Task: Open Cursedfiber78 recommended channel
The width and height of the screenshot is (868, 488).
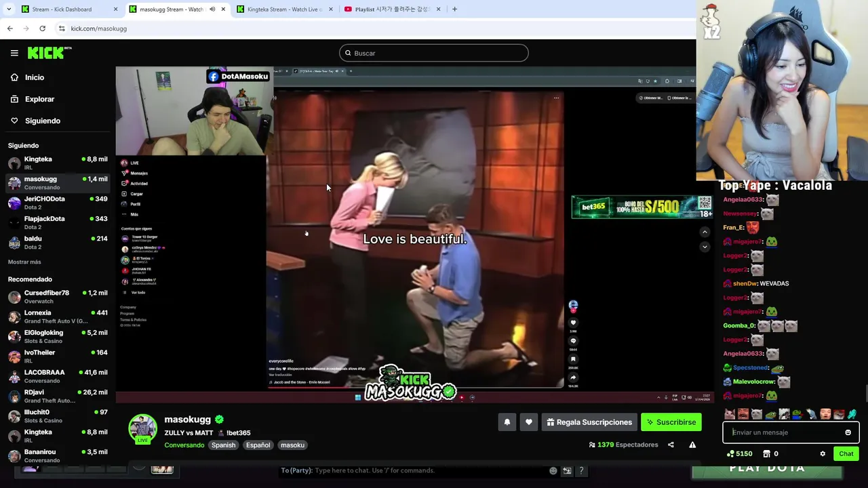Action: (x=58, y=296)
